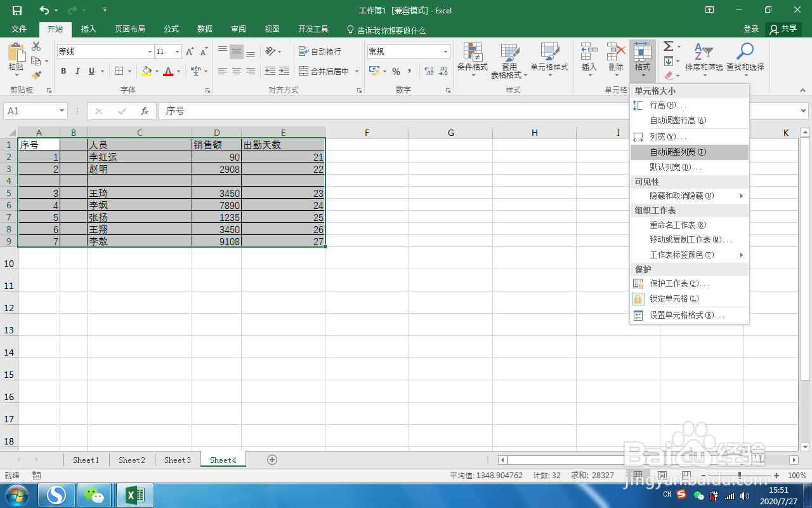The image size is (812, 508).
Task: Toggle Bold formatting
Action: [63, 71]
